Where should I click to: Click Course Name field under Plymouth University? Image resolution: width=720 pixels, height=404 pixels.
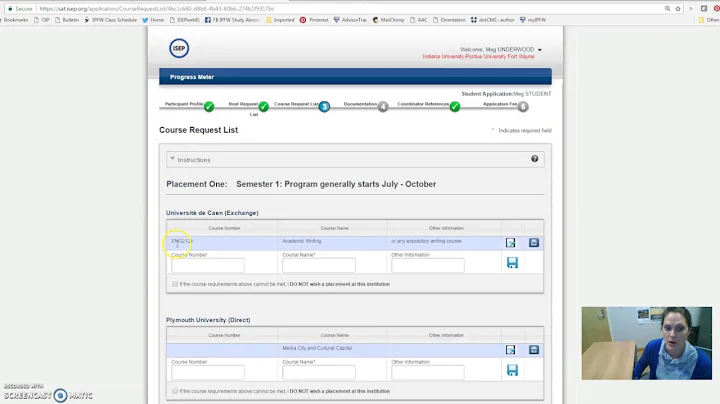click(319, 373)
